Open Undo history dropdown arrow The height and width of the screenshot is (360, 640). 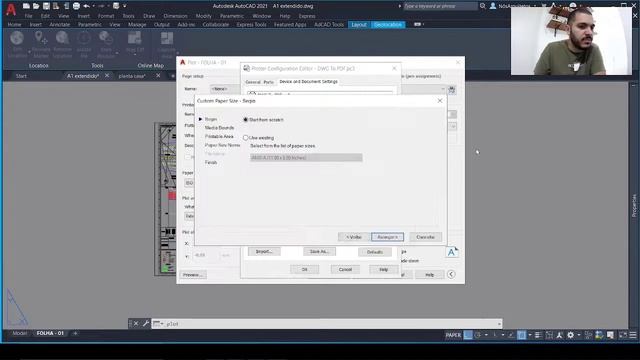click(x=93, y=6)
